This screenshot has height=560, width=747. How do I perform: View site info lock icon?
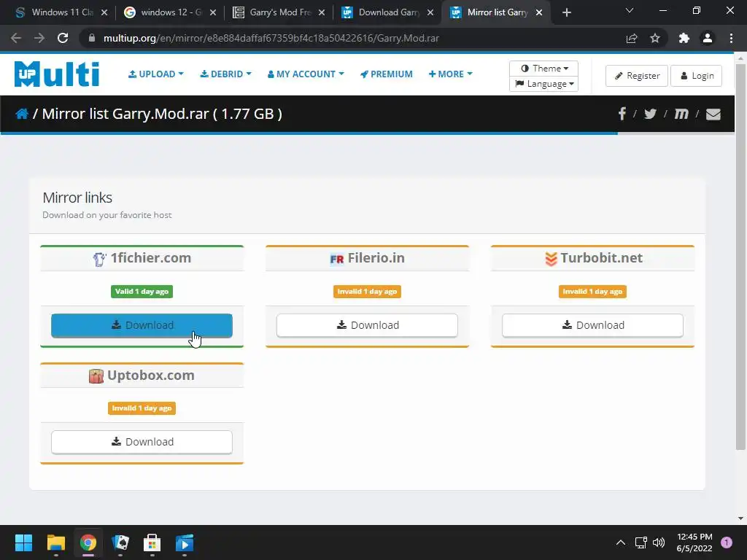92,38
